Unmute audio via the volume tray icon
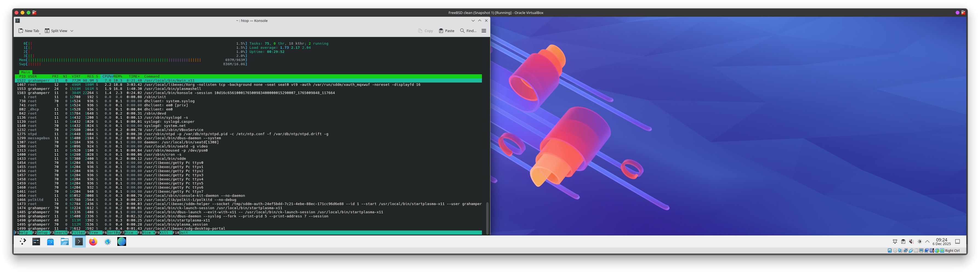Screen dimensions: 980x273 click(x=911, y=241)
